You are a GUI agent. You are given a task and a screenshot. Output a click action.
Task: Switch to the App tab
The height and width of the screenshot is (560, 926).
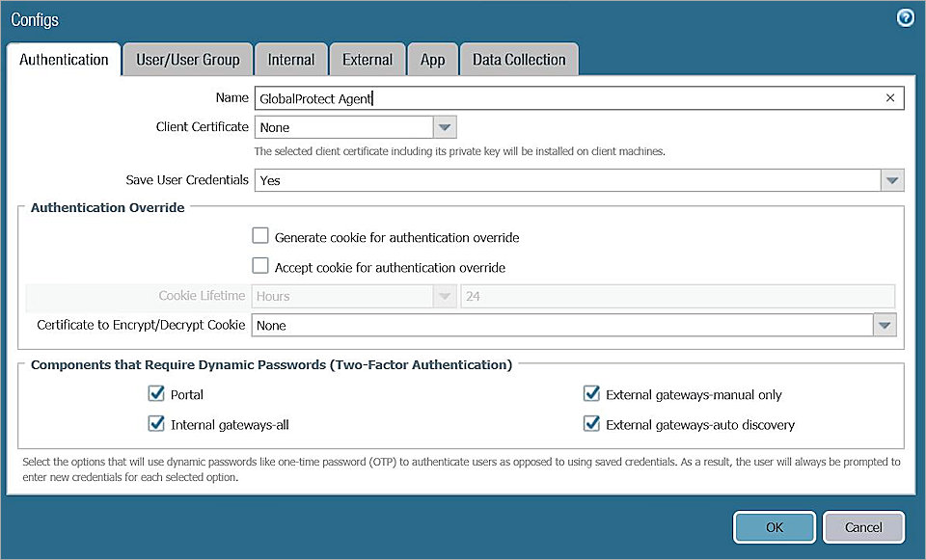tap(432, 59)
